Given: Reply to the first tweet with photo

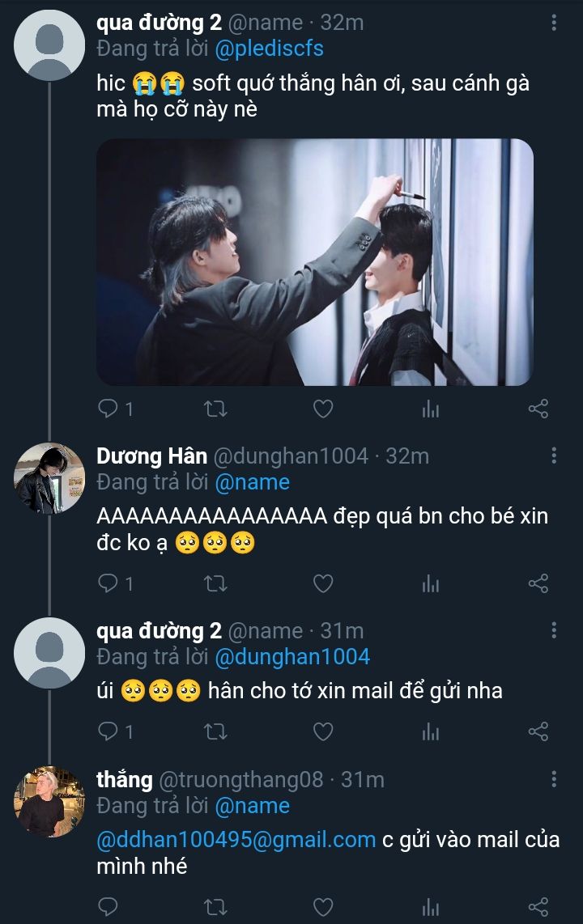Looking at the screenshot, I should point(108,409).
